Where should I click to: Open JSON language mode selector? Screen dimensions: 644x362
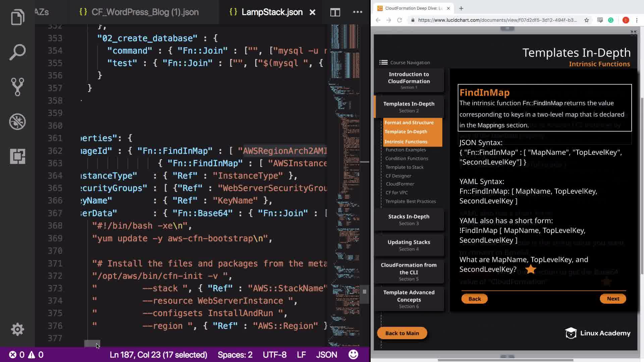tap(326, 355)
